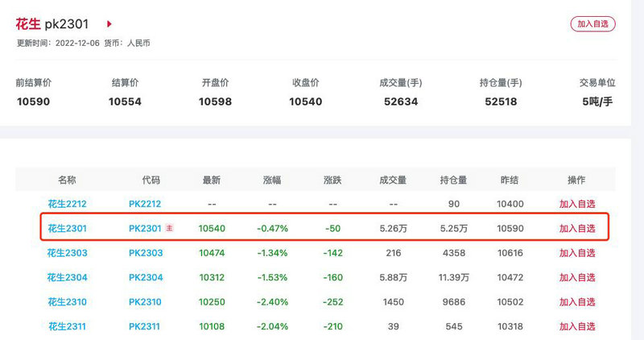
Task: Open the 花生2212 contract link
Action: coord(67,204)
